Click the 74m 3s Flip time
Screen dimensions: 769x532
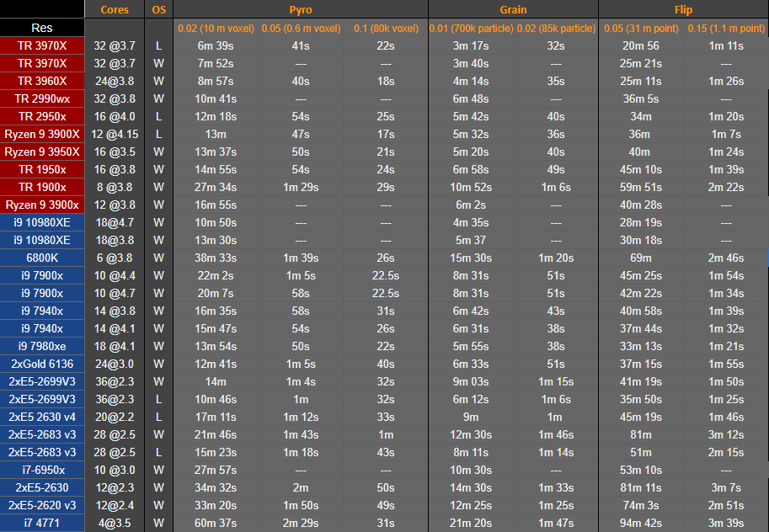pyautogui.click(x=641, y=505)
